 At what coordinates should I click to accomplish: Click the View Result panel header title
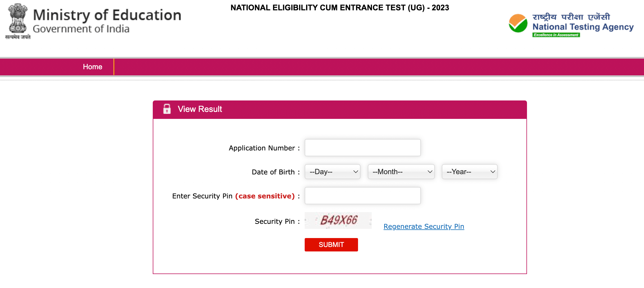point(200,109)
